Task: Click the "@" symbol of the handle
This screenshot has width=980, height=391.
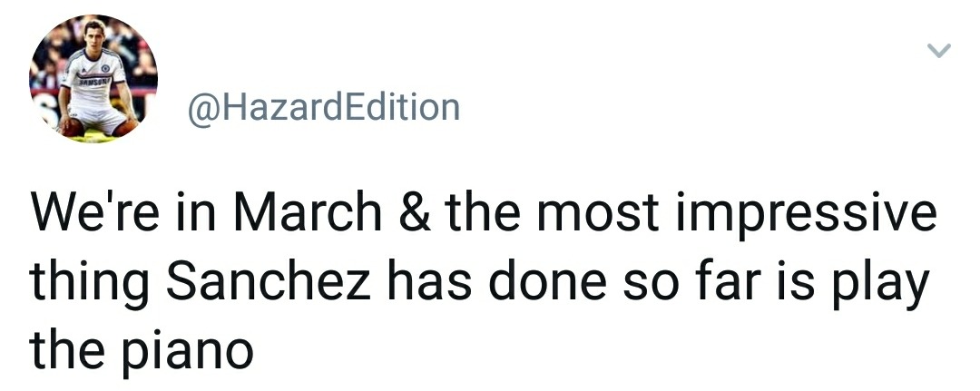Action: point(201,109)
